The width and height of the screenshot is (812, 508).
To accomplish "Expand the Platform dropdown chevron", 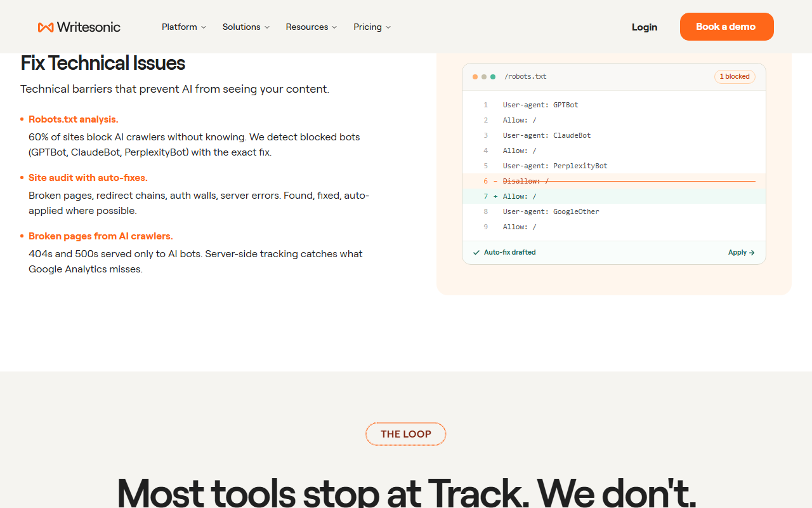I will (x=204, y=27).
